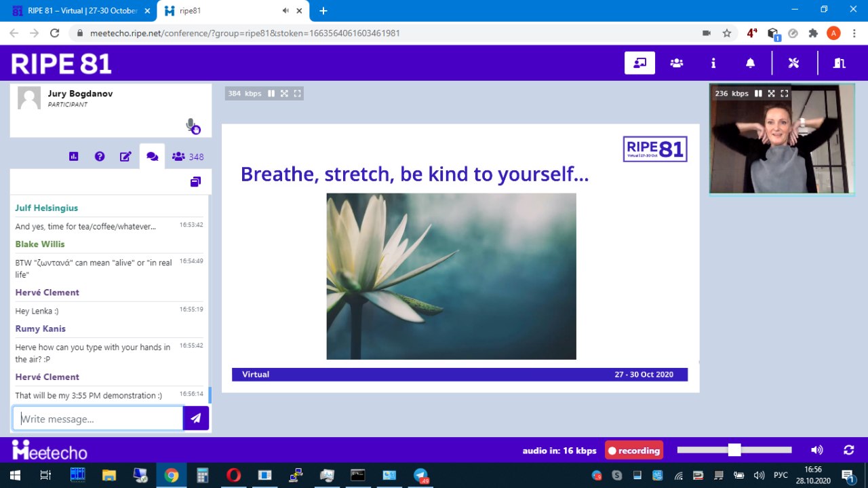
Task: Open the polls tab (bar chart icon)
Action: point(74,157)
